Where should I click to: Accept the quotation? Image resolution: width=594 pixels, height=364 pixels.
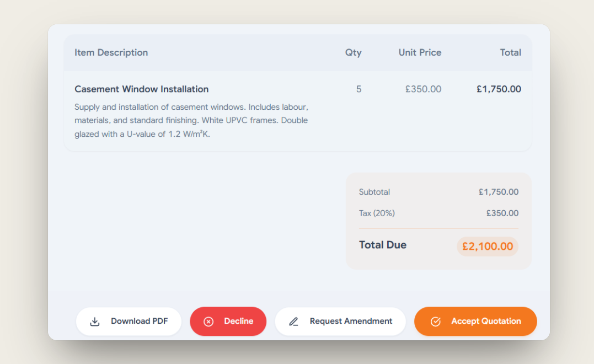pyautogui.click(x=475, y=321)
